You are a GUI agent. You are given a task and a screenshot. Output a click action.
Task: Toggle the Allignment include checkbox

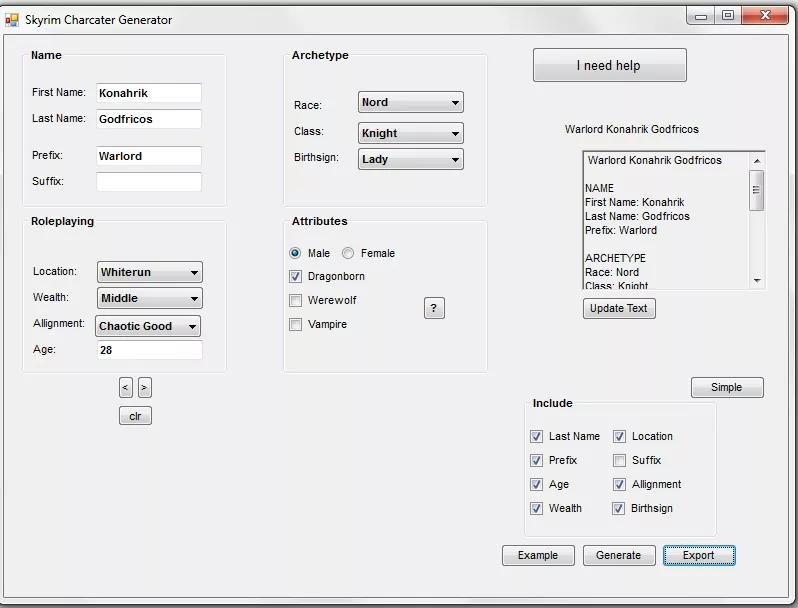point(619,484)
